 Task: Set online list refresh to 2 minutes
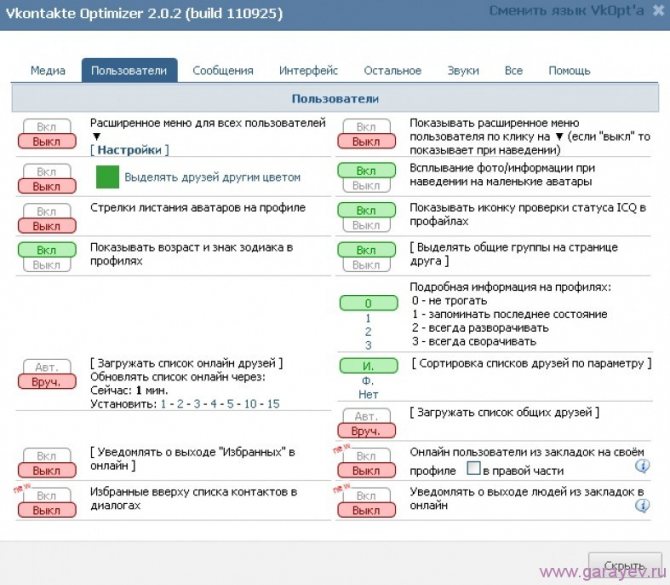pos(180,404)
